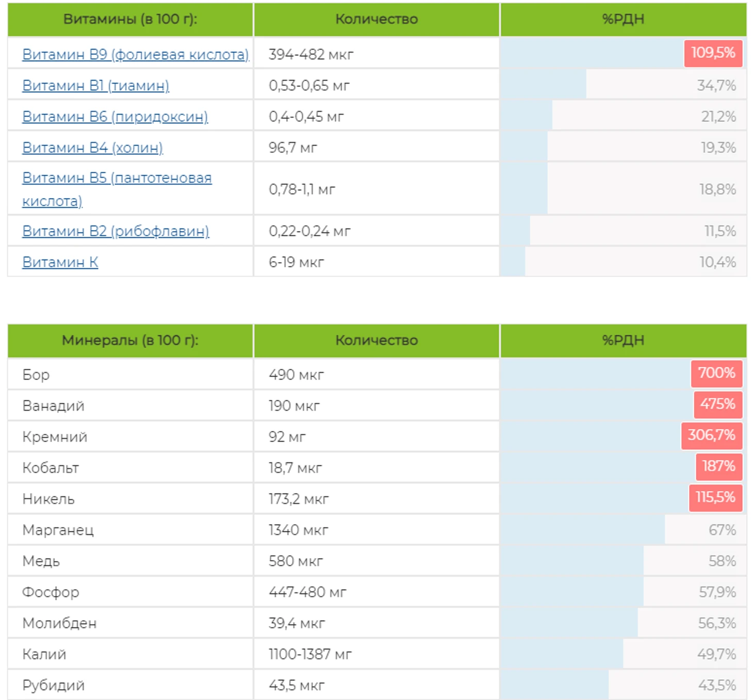753x700 pixels.
Task: Click the red 700% badge for Бор
Action: coord(717,373)
